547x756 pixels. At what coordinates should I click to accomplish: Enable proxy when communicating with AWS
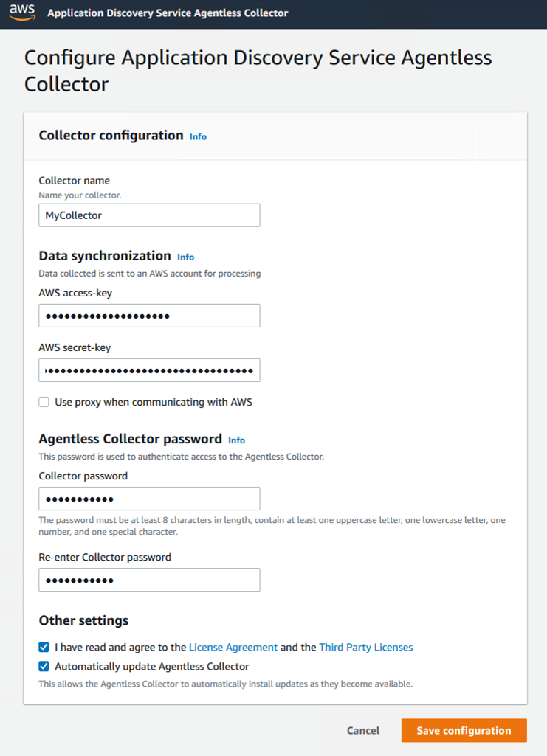tap(44, 402)
